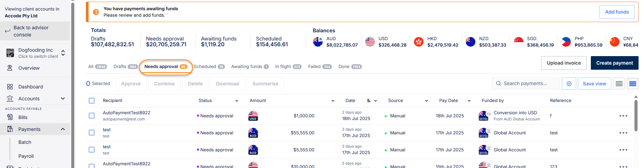The image size is (644, 168).
Task: Click the table settings gear icon
Action: click(x=569, y=84)
